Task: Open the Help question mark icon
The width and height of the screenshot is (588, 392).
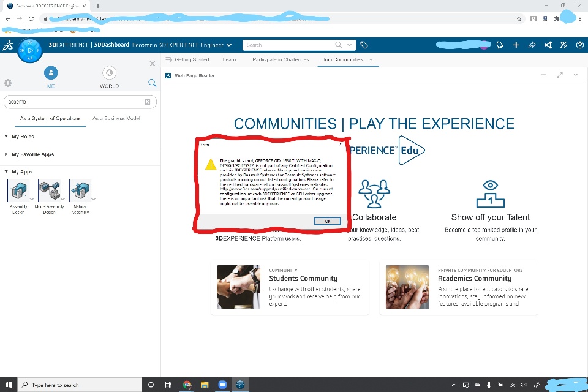Action: coord(580,45)
